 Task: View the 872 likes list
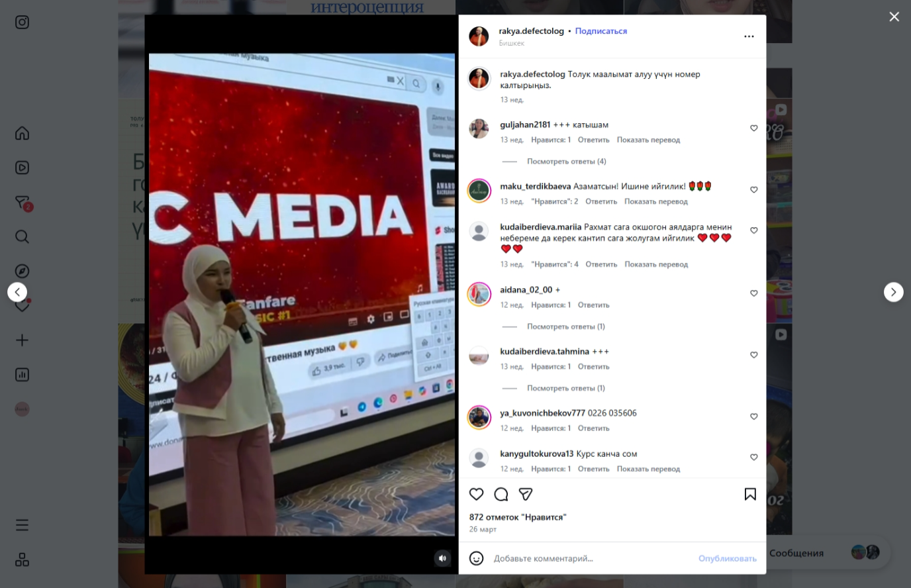click(x=518, y=517)
